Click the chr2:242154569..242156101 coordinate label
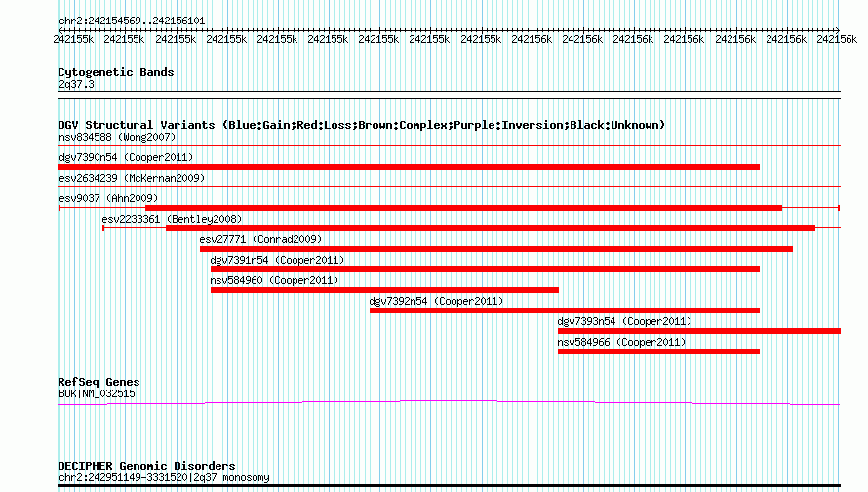 click(132, 20)
